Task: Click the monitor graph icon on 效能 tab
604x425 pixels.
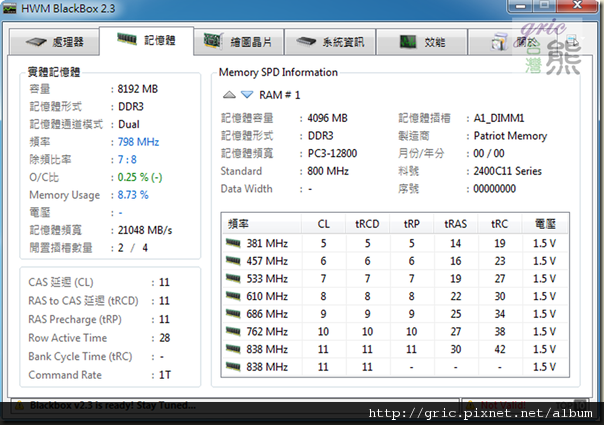Action: [x=408, y=41]
